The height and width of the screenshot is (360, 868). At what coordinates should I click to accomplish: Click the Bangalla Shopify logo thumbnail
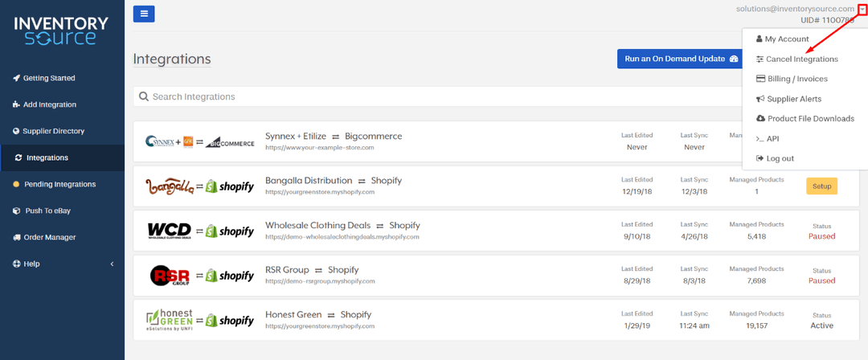tap(200, 186)
